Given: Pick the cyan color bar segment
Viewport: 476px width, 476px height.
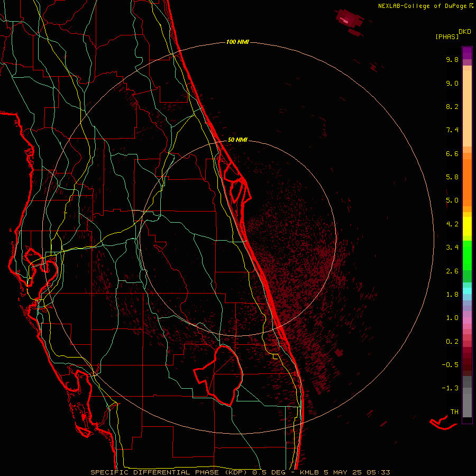Looking at the screenshot, I should tap(467, 291).
